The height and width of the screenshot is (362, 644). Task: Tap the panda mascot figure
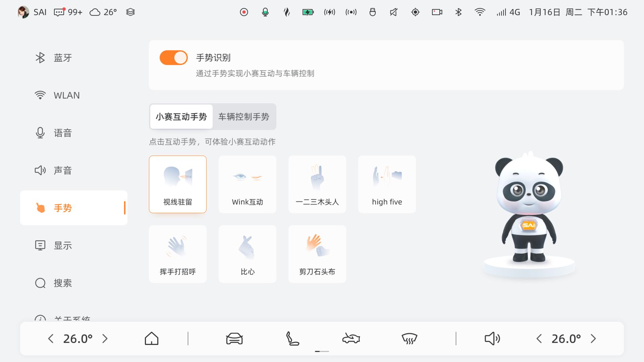[529, 207]
